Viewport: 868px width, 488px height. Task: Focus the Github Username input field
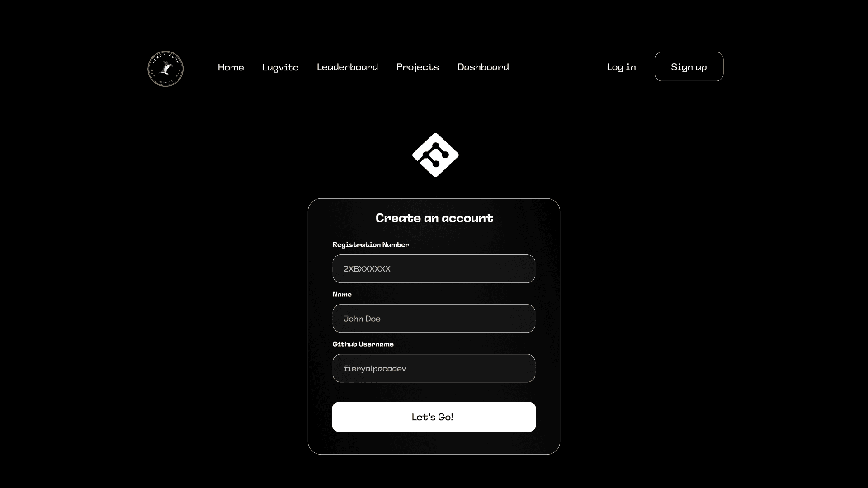pos(434,368)
